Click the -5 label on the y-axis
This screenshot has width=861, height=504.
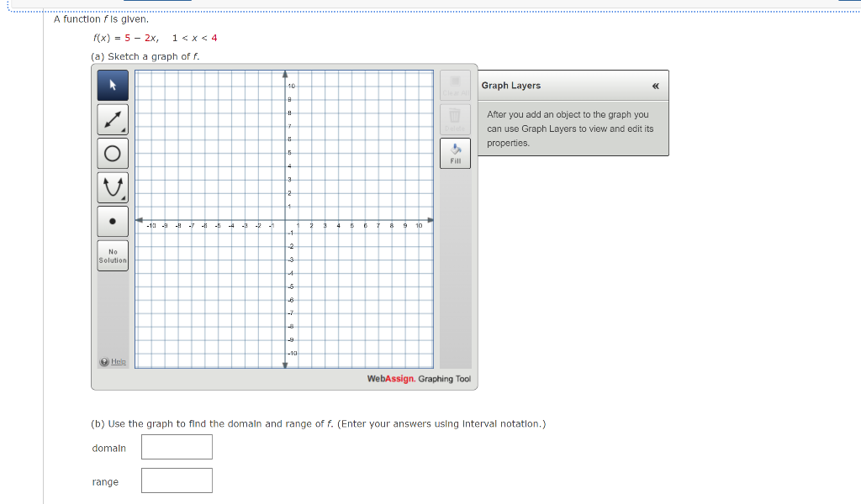point(291,286)
